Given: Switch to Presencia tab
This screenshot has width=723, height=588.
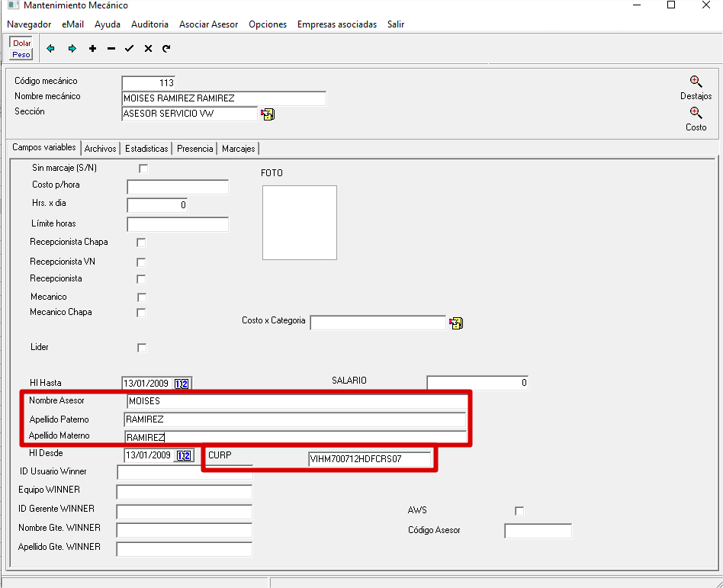Looking at the screenshot, I should tap(194, 149).
